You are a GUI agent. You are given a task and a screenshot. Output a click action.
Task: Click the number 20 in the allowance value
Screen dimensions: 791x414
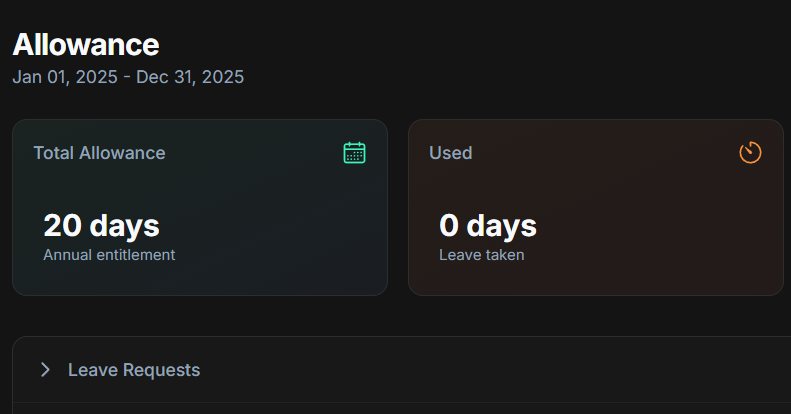point(61,226)
